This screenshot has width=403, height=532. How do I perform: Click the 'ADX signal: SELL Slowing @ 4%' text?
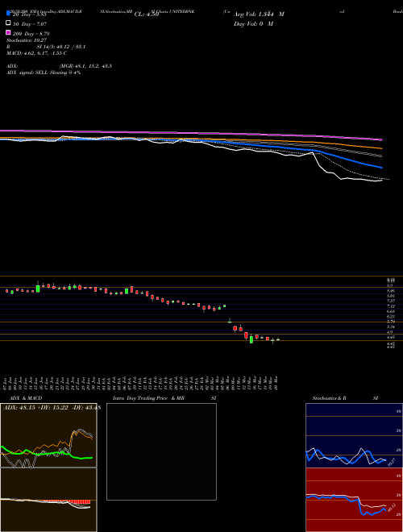point(44,73)
